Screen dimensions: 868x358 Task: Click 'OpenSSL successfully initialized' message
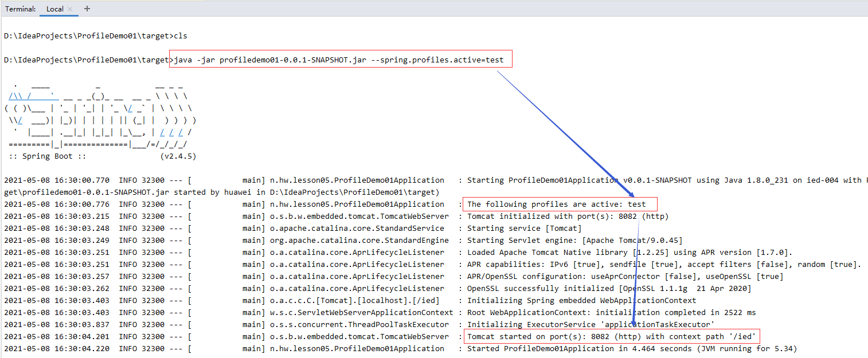tap(609, 288)
